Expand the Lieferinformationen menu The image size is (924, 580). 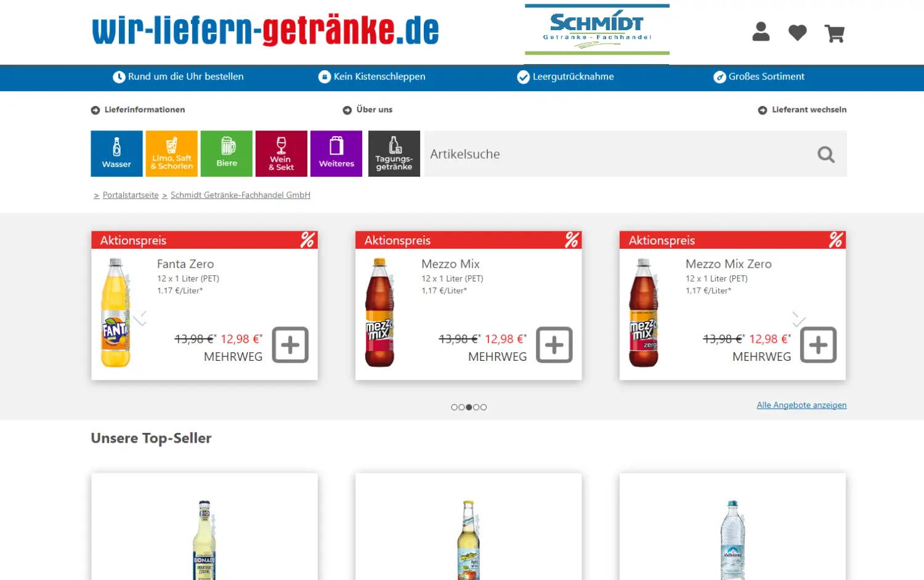click(x=138, y=110)
